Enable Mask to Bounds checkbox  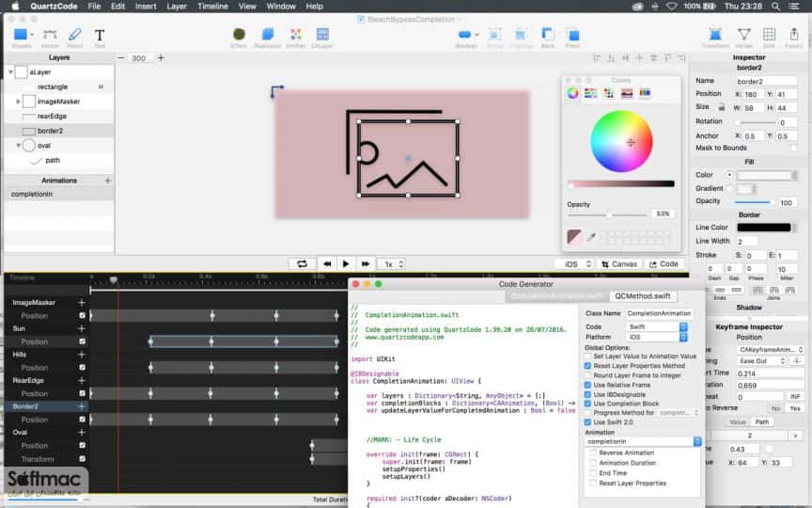[793, 148]
